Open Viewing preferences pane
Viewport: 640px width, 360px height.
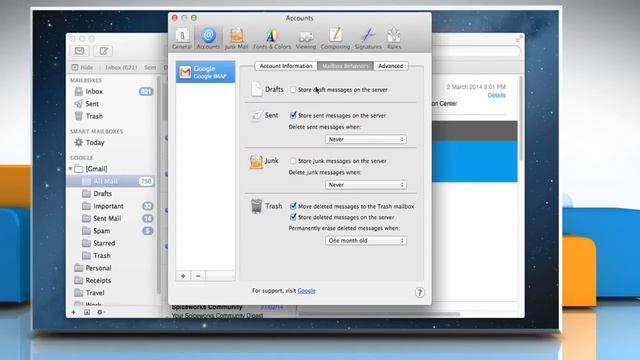306,39
